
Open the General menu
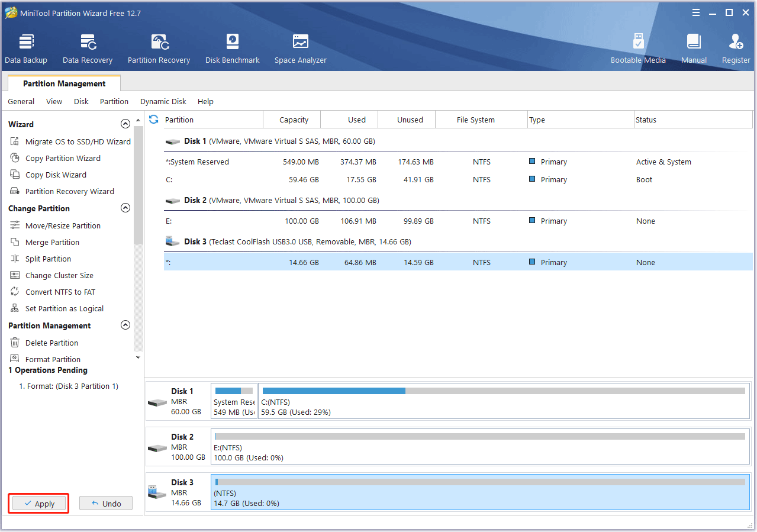point(21,101)
